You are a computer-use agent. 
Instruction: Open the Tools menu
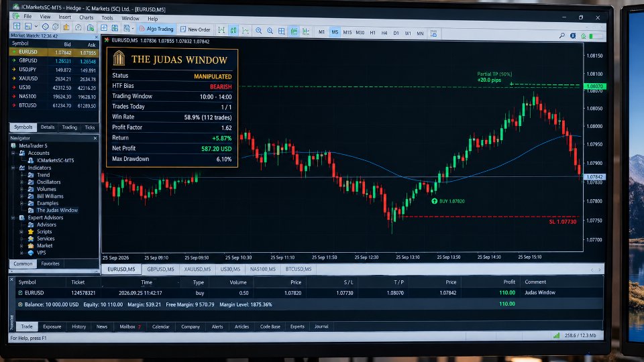point(107,18)
